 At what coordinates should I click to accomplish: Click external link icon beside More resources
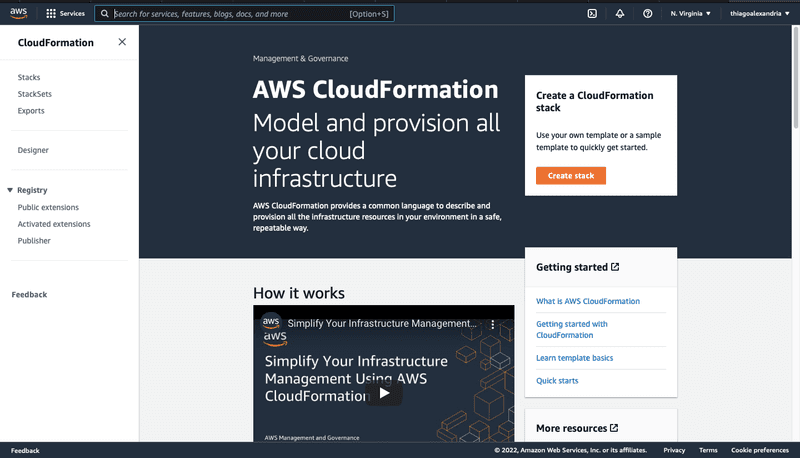614,428
